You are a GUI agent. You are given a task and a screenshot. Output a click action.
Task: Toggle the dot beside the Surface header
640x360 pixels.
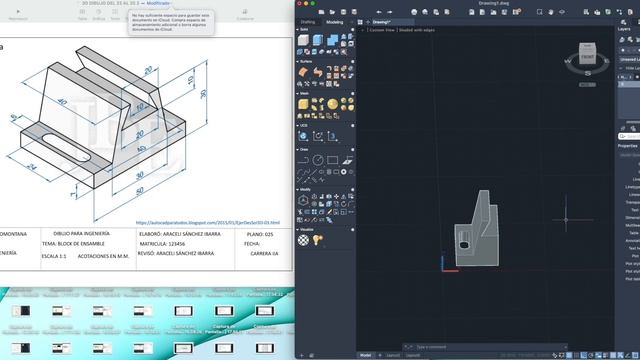coord(352,61)
